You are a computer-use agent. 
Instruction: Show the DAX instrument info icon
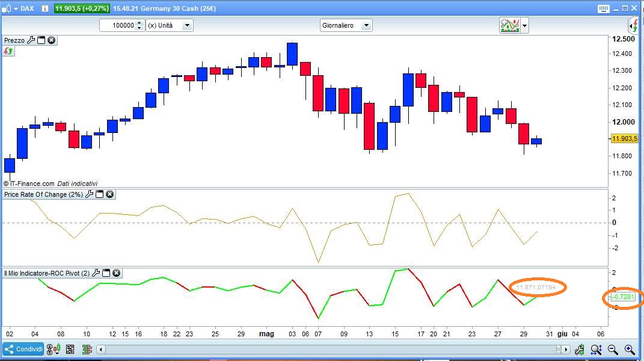(44, 8)
